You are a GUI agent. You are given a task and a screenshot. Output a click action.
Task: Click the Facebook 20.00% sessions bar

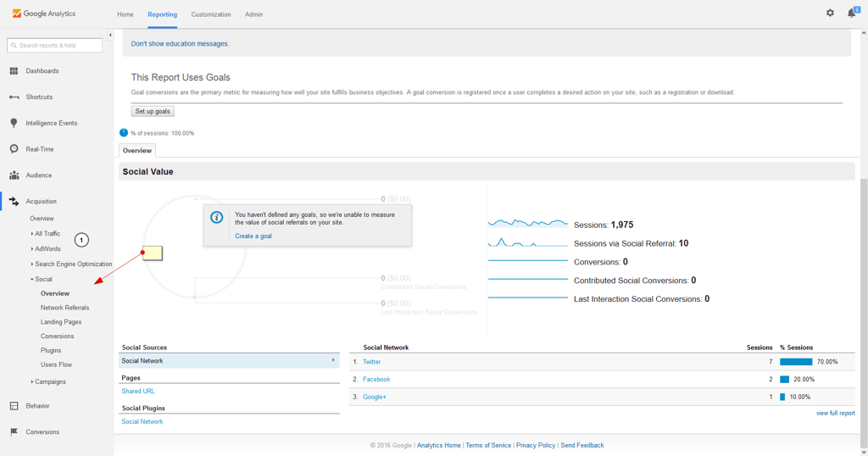[x=784, y=379]
